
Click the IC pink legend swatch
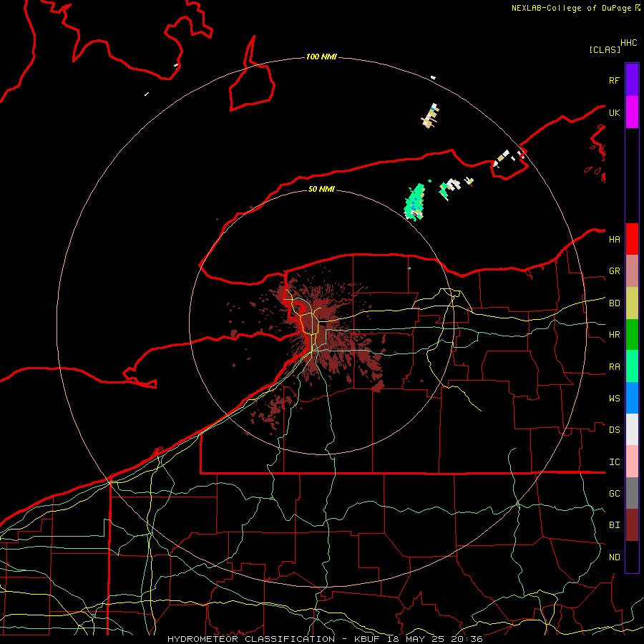tap(632, 462)
